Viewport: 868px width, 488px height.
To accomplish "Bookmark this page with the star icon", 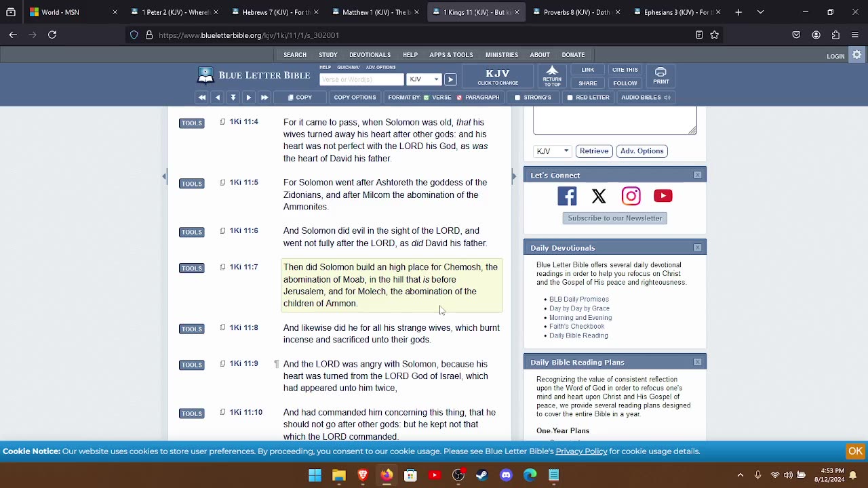I will (714, 35).
